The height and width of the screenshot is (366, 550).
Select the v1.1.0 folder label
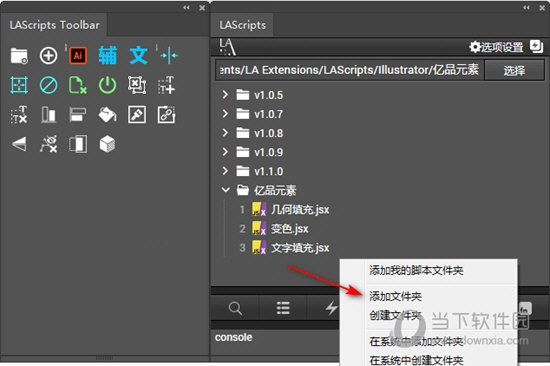click(268, 171)
